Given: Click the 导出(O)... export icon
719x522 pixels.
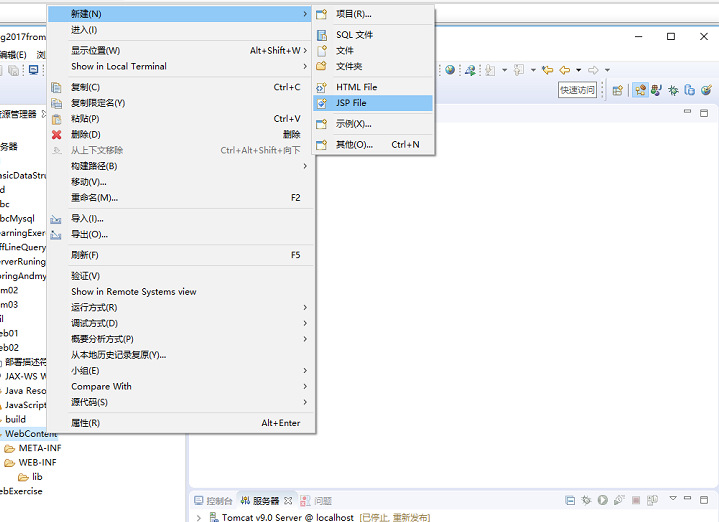Looking at the screenshot, I should coord(56,235).
